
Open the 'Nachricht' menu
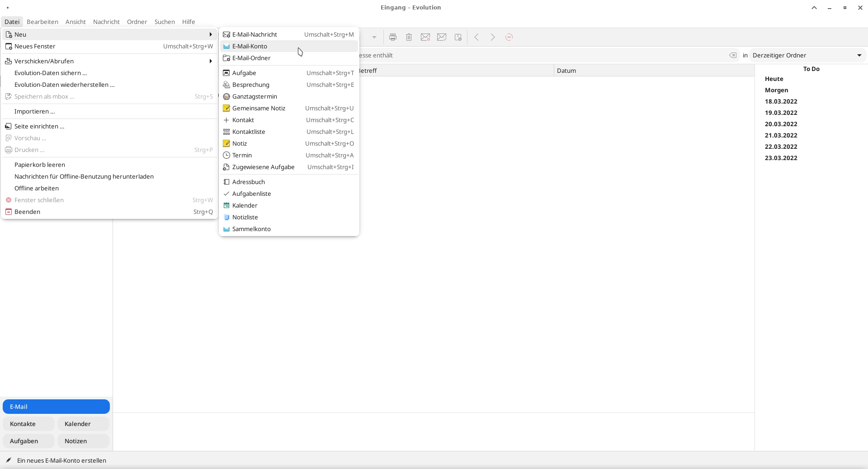click(x=106, y=22)
